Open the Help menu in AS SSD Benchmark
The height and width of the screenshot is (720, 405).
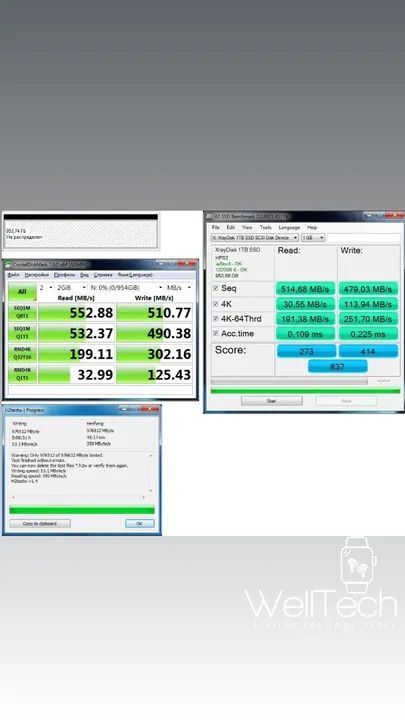click(312, 227)
